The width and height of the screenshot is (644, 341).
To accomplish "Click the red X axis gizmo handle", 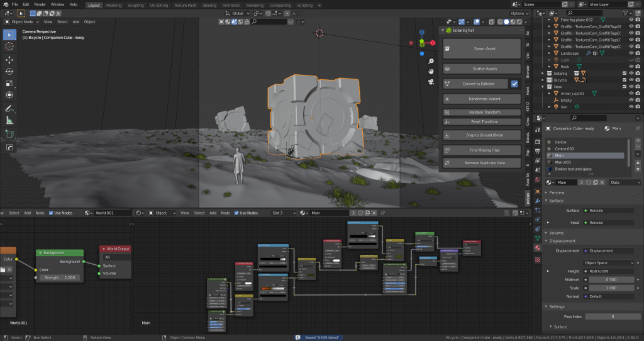I will point(433,43).
